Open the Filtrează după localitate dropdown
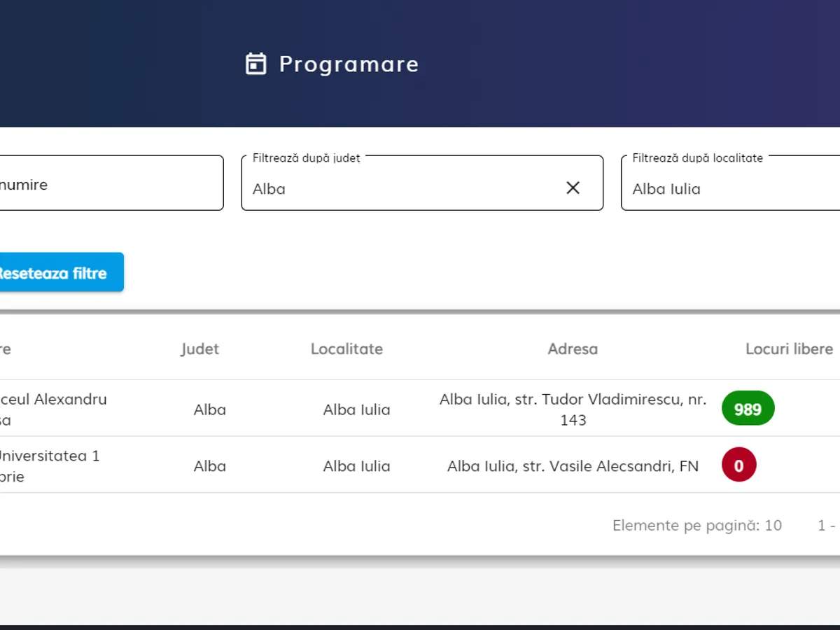This screenshot has width=840, height=630. point(728,188)
